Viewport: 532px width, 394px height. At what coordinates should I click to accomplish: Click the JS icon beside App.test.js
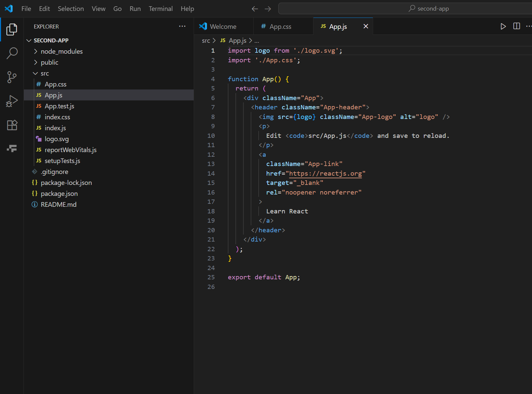(39, 106)
